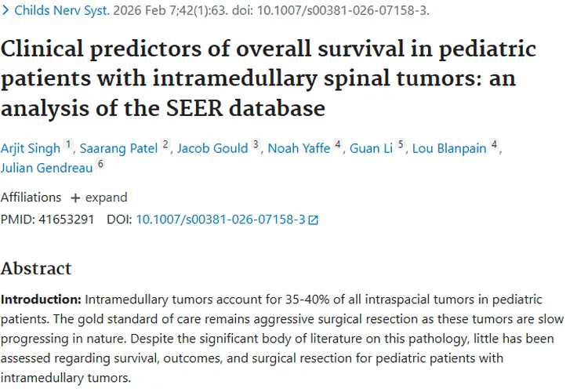Click the Abstract section heading
Viewport: 588px width, 392px height.
click(36, 268)
